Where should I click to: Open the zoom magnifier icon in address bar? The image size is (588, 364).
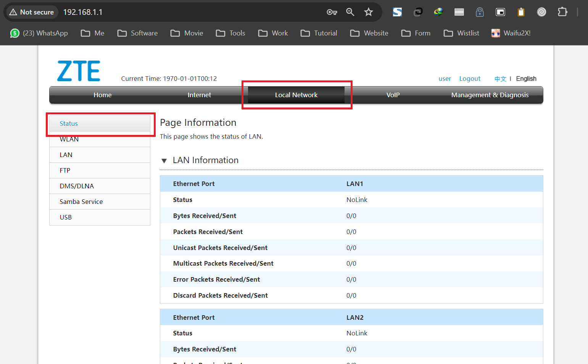click(x=350, y=12)
